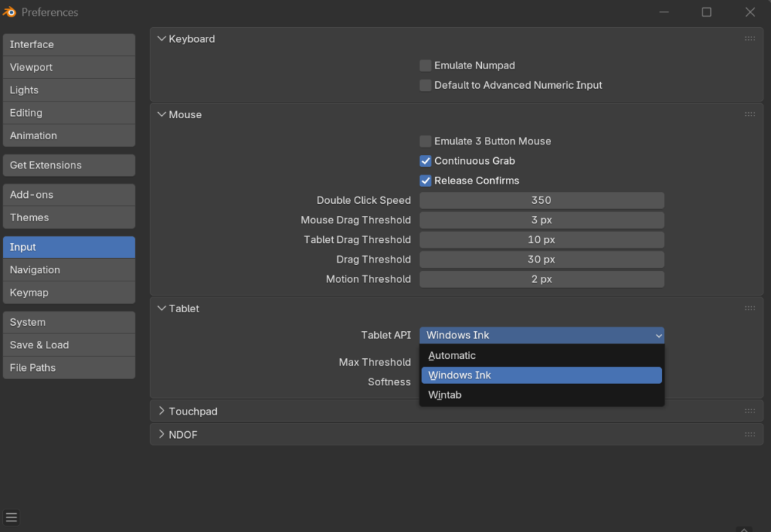Grab the Keyboard panel drag handle

(x=749, y=38)
